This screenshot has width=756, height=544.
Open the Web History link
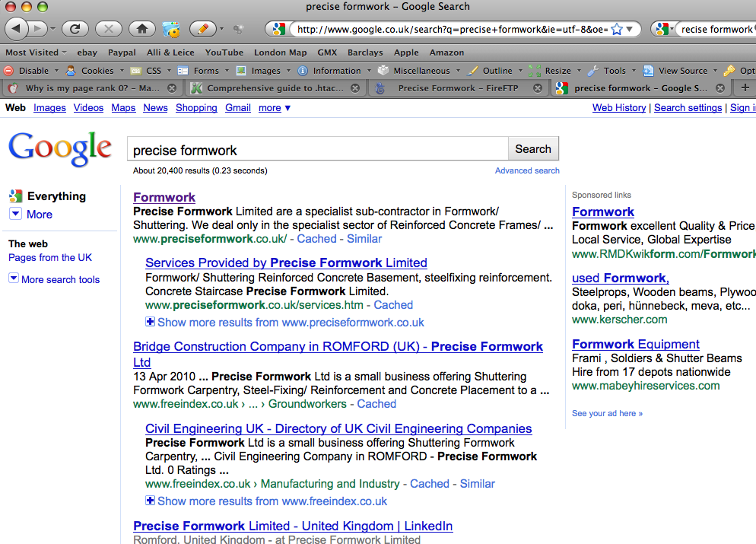click(619, 108)
